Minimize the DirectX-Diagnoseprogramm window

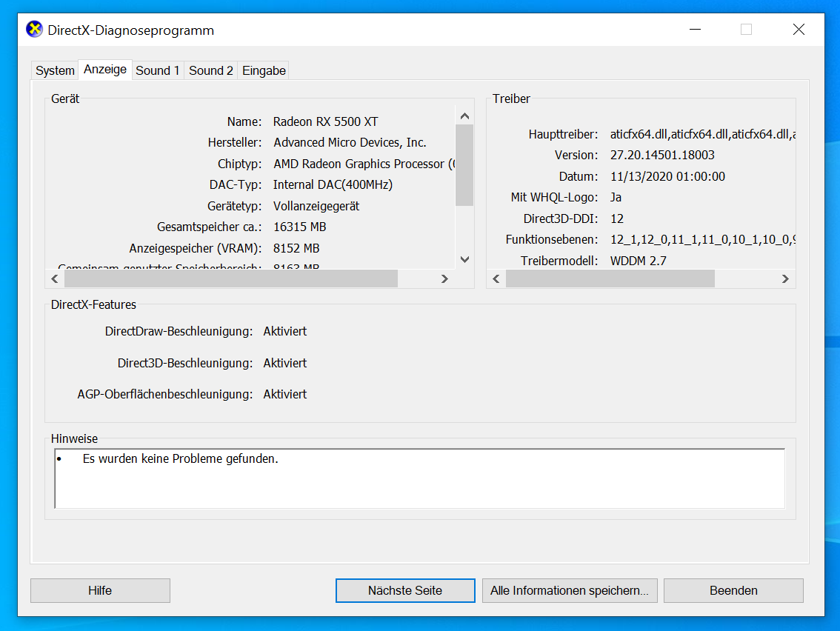tap(695, 30)
